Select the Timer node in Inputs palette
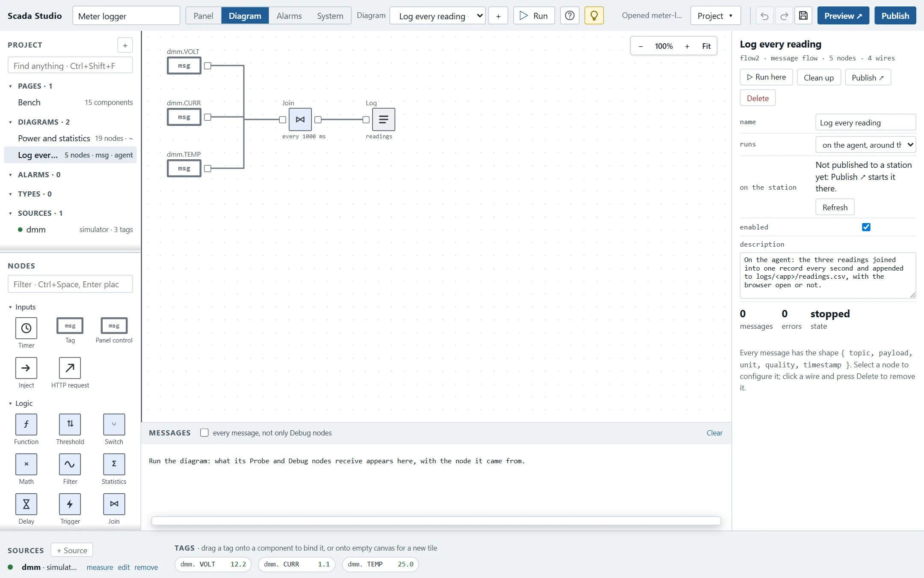 click(26, 328)
